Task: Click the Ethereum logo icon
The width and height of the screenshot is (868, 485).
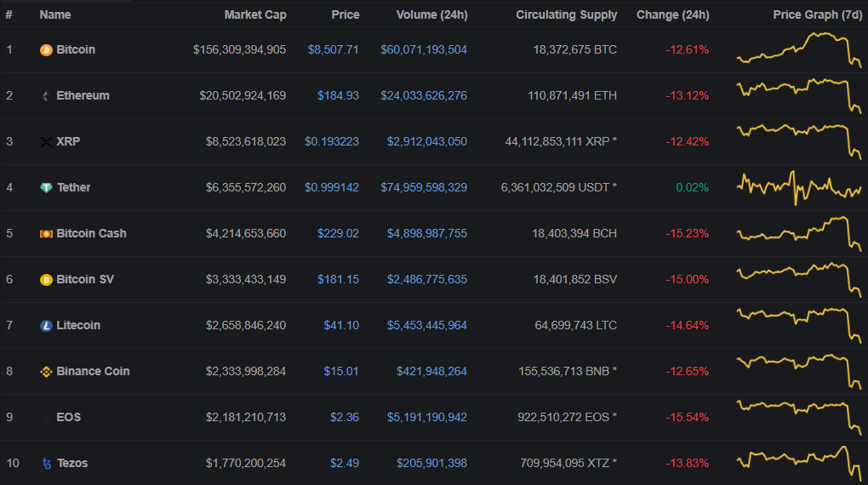Action: (46, 96)
